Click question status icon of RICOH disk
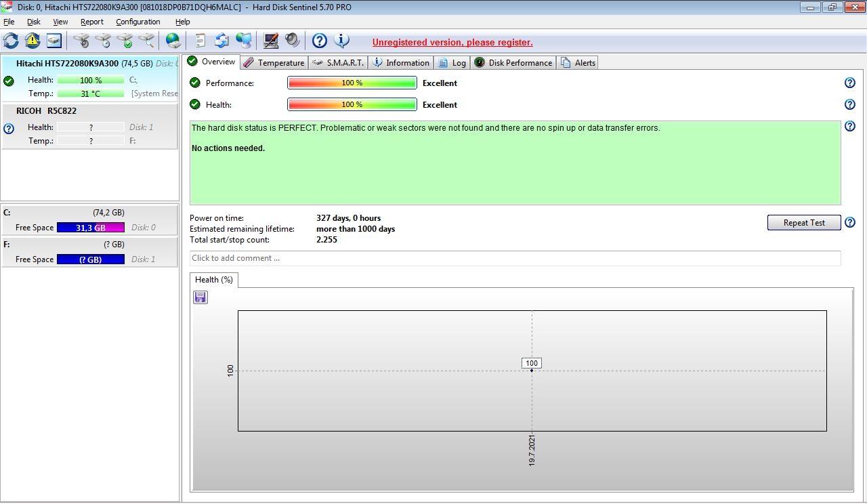Screen dimensions: 867x504 9,129
